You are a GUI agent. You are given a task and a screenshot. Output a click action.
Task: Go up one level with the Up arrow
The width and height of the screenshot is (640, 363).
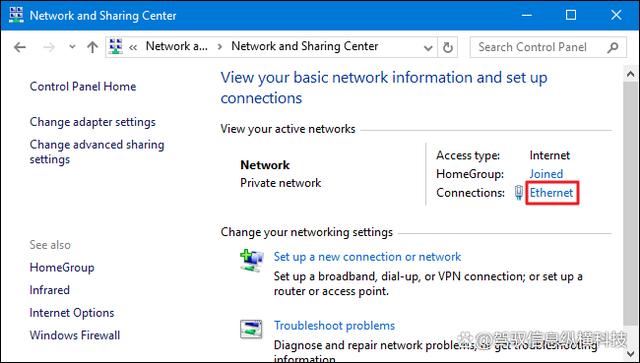pos(93,47)
